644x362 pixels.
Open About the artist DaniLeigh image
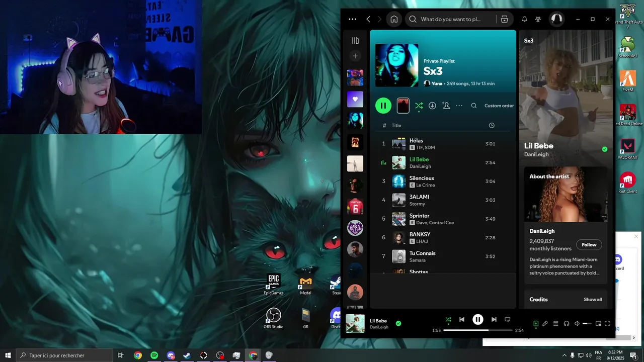click(x=566, y=194)
